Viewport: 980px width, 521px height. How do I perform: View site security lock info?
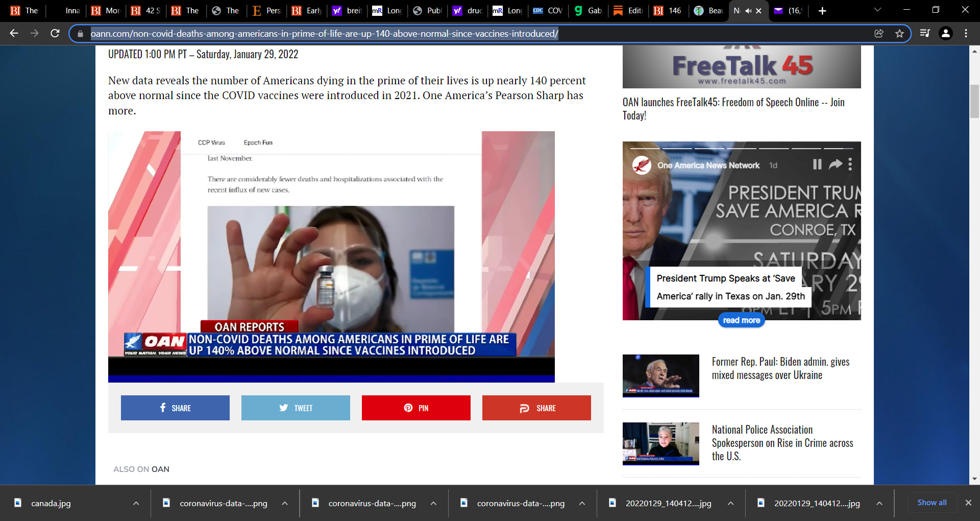coord(80,34)
